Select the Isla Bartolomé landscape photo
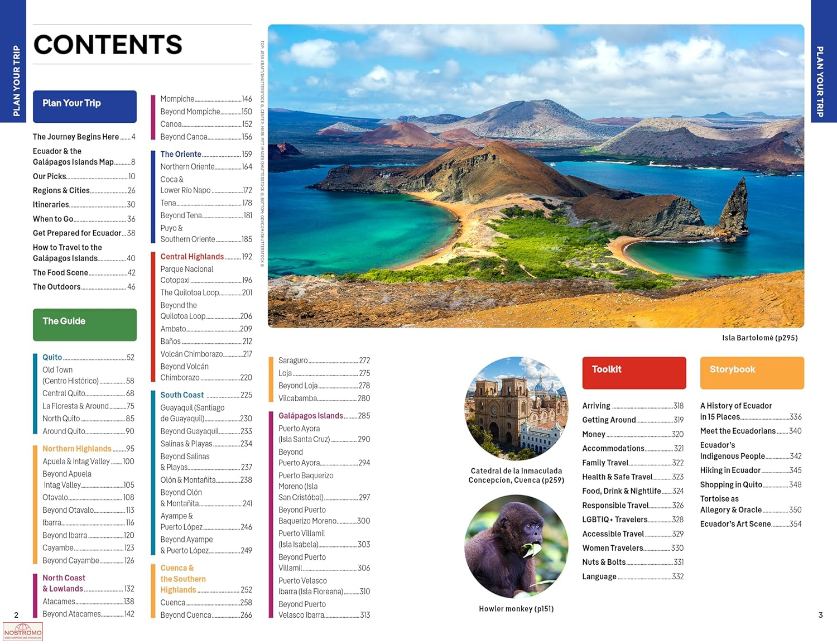 (x=536, y=176)
